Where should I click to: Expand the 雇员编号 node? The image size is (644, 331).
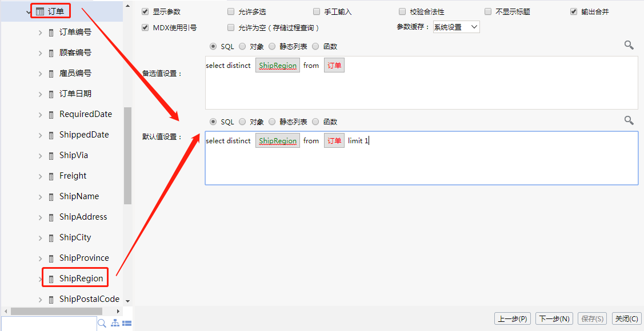(x=40, y=74)
